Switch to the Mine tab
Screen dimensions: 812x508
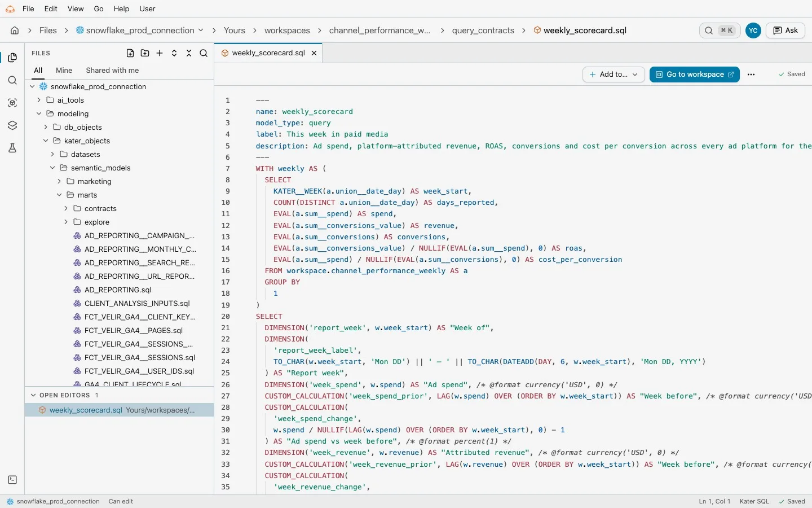coord(64,71)
